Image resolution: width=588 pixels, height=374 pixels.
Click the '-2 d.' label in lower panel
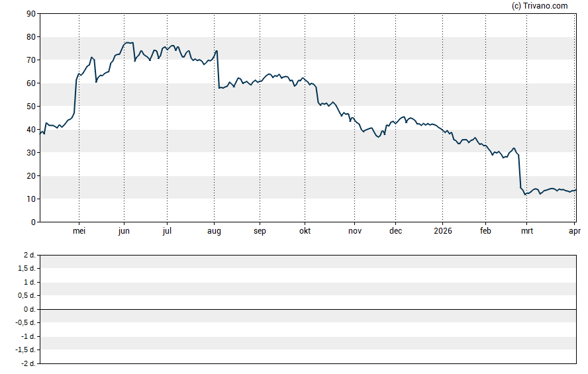point(28,363)
